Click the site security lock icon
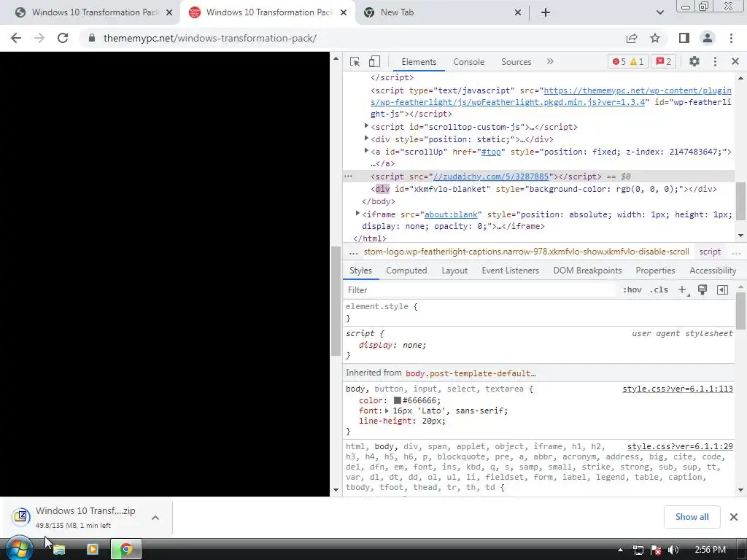Viewport: 747px width, 560px height. point(91,38)
